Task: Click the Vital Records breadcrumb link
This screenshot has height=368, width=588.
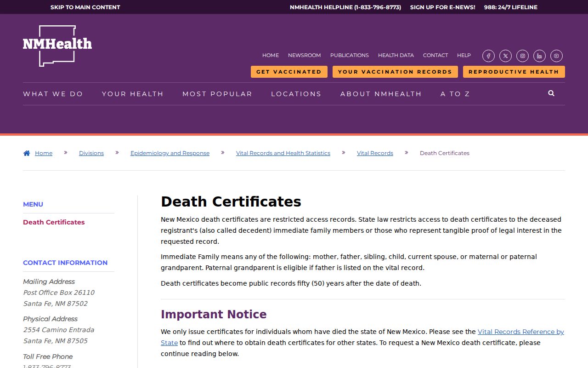Action: 375,153
